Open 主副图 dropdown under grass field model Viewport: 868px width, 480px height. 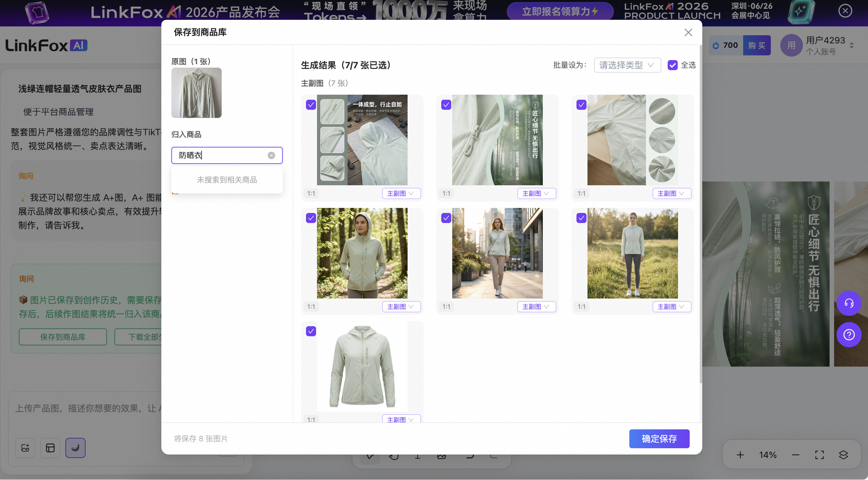pyautogui.click(x=671, y=307)
